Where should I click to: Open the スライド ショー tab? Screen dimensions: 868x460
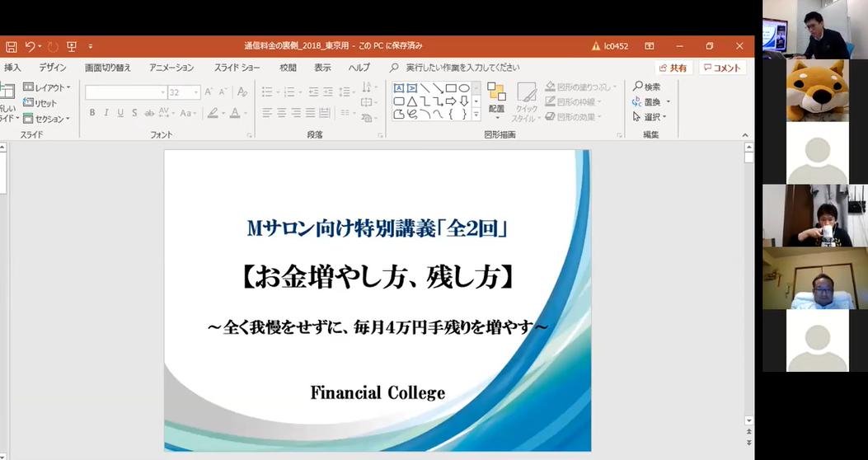tap(237, 68)
